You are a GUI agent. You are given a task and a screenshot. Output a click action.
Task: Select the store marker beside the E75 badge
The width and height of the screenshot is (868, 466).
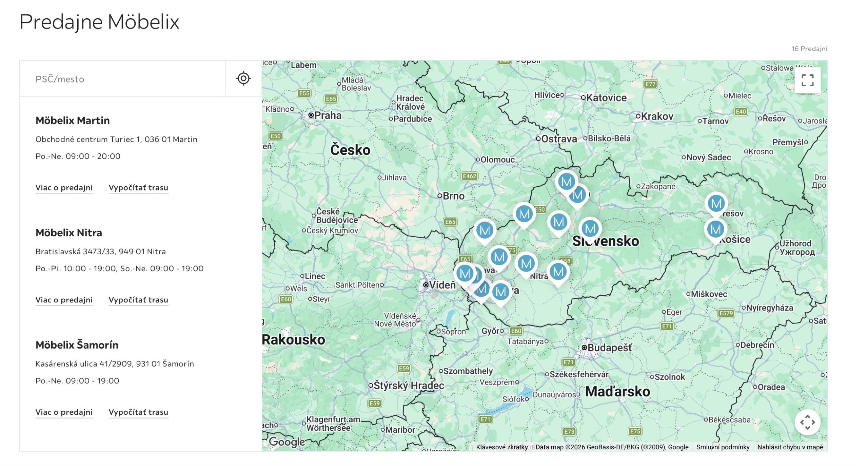499,259
